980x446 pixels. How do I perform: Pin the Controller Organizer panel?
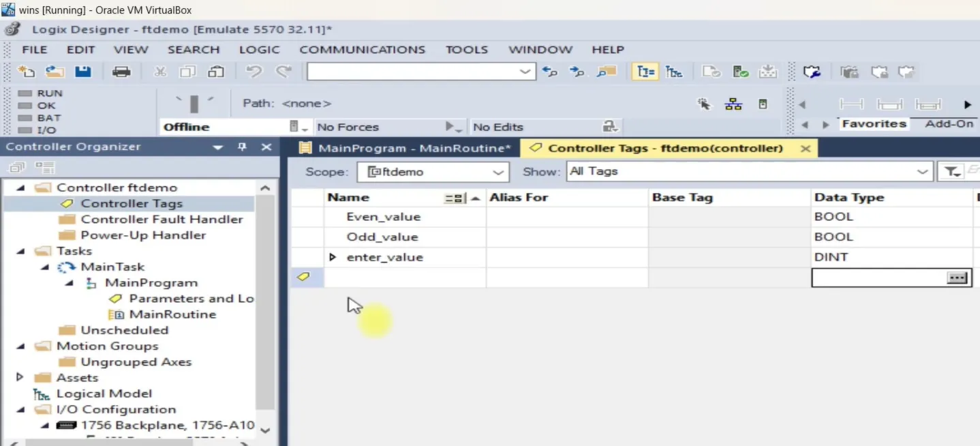[x=242, y=147]
